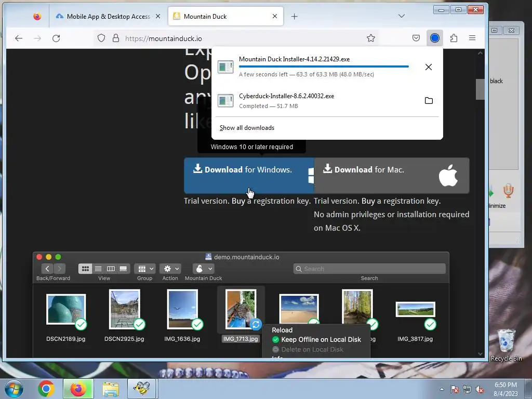Click the sync badge on IMG_1713.jpg
532x399 pixels.
[x=256, y=324]
